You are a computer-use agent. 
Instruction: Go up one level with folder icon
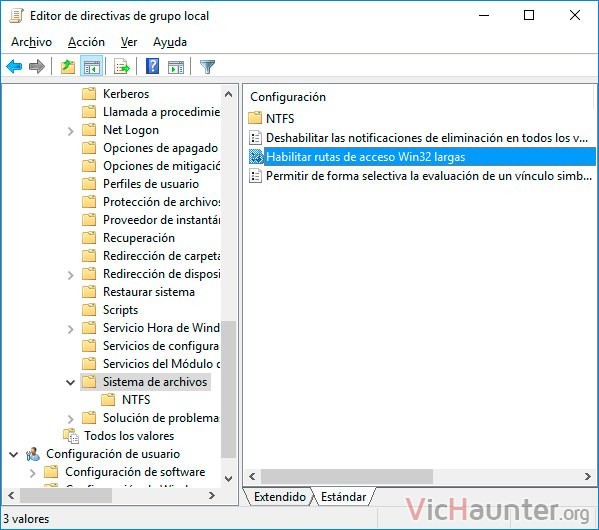[68, 67]
